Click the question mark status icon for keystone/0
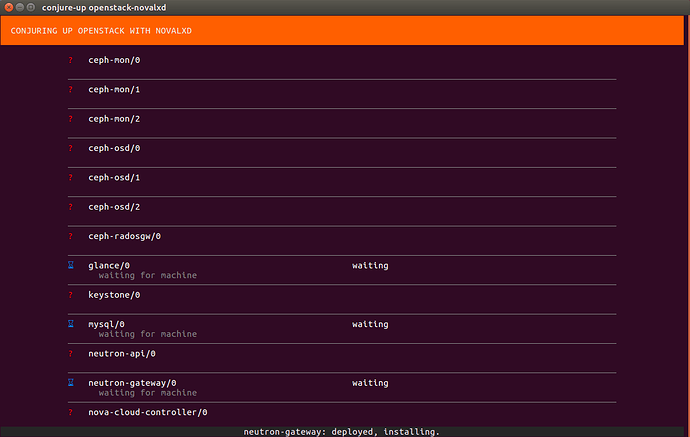 [x=70, y=295]
